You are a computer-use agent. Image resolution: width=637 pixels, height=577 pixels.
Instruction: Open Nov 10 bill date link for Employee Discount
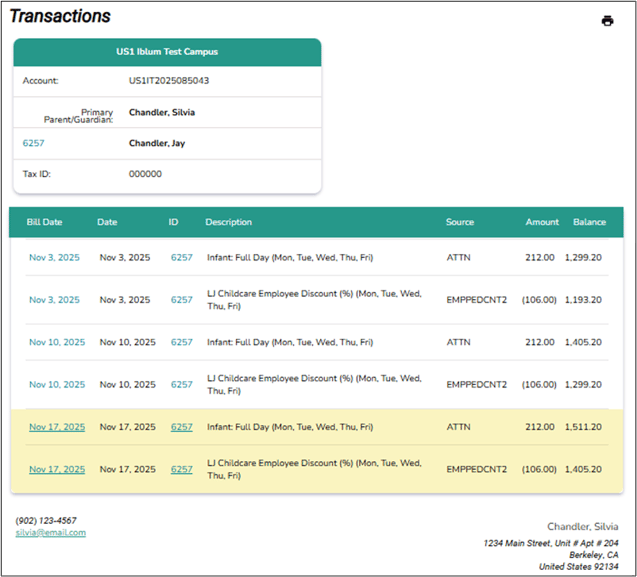57,385
